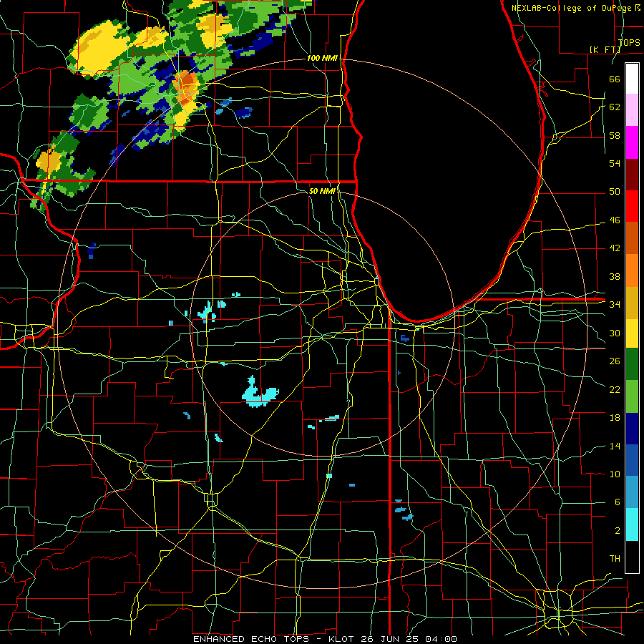Click the dark red (maroon) legend swatch
The width and height of the screenshot is (644, 644).
(632, 174)
